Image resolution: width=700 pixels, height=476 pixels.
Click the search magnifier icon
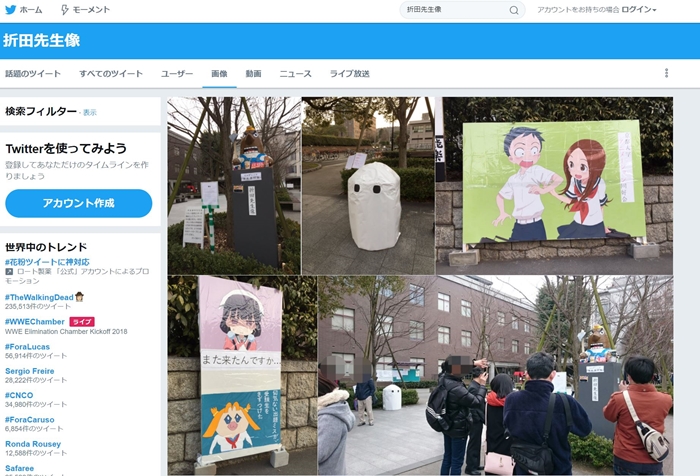[514, 10]
